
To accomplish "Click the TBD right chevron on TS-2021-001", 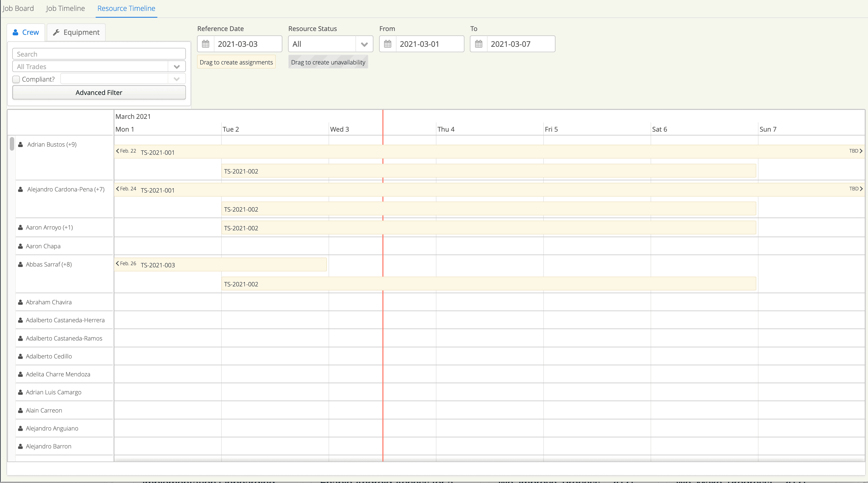I will point(861,151).
